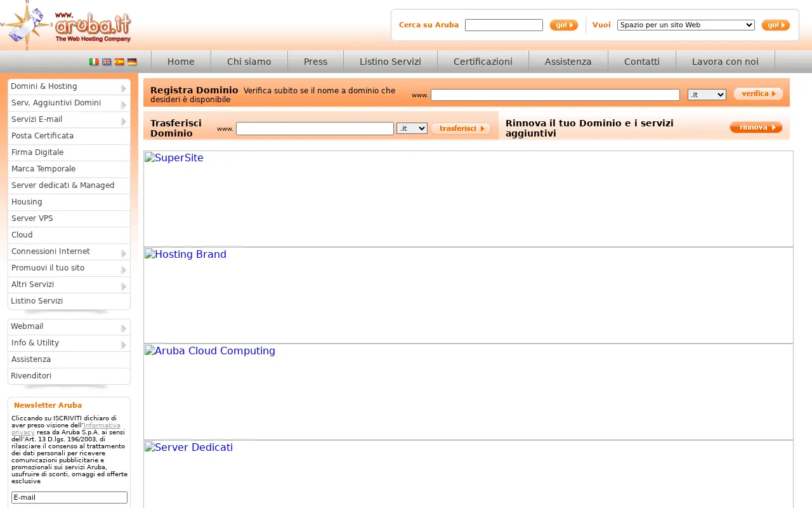Expand the Servizi E-mail submenu
Screen dimensions: 812x508
click(x=124, y=121)
